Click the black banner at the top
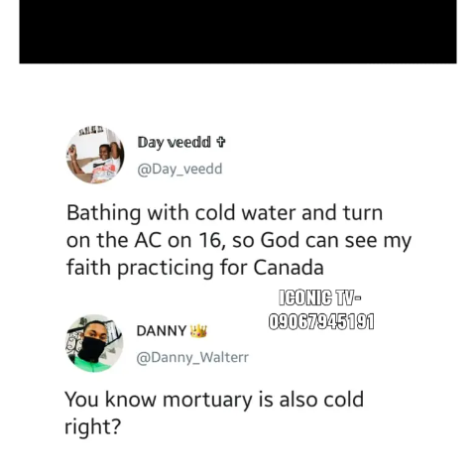The height and width of the screenshot is (475, 476). coord(238,32)
